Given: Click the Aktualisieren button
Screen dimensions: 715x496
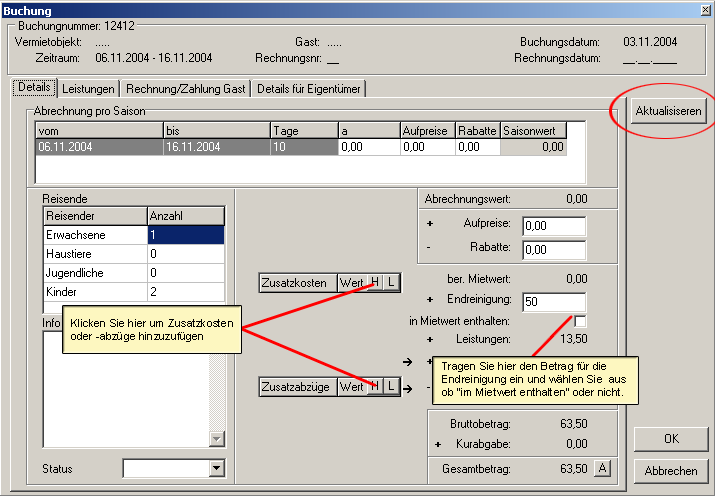Looking at the screenshot, I should [x=670, y=111].
